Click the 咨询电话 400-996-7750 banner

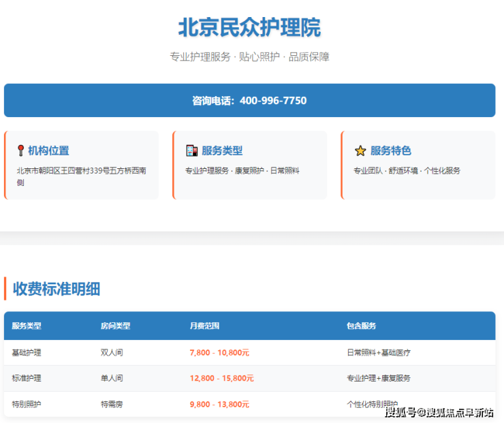249,101
